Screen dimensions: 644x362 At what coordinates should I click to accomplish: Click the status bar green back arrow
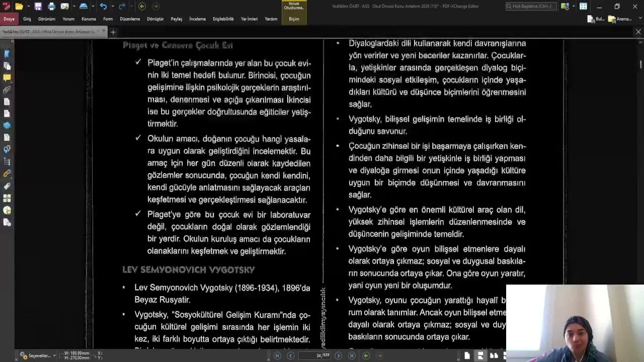366,355
